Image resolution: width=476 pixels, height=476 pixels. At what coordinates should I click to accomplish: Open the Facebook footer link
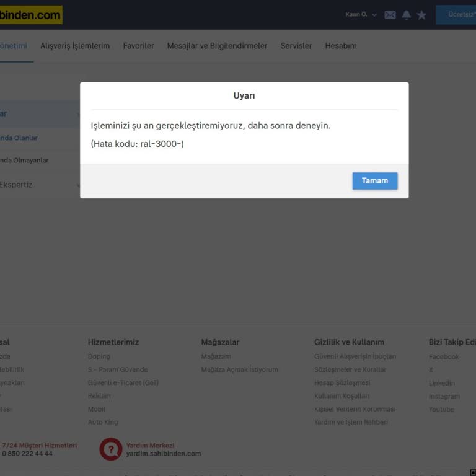444,357
